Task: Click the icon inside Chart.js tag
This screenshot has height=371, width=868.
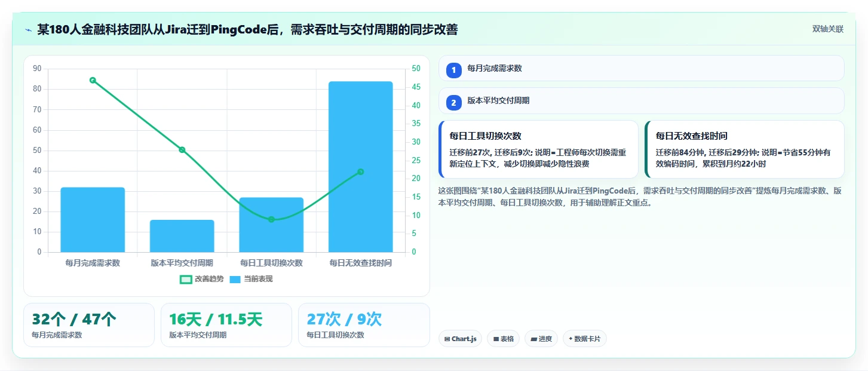Action: (x=447, y=339)
